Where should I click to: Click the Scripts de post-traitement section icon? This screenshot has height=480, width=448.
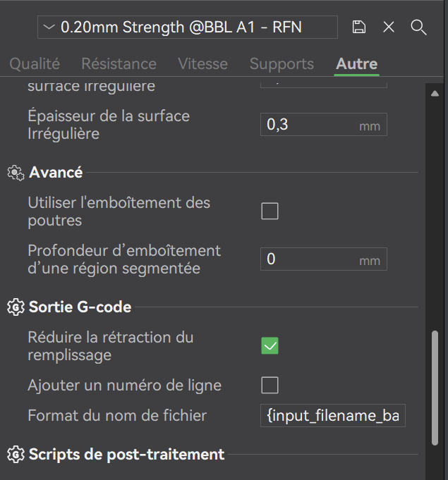click(x=16, y=455)
